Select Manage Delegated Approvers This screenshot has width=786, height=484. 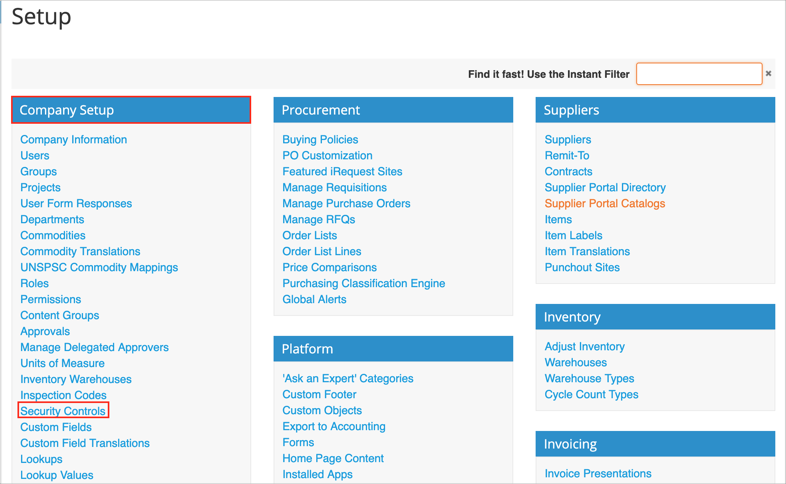pyautogui.click(x=94, y=348)
